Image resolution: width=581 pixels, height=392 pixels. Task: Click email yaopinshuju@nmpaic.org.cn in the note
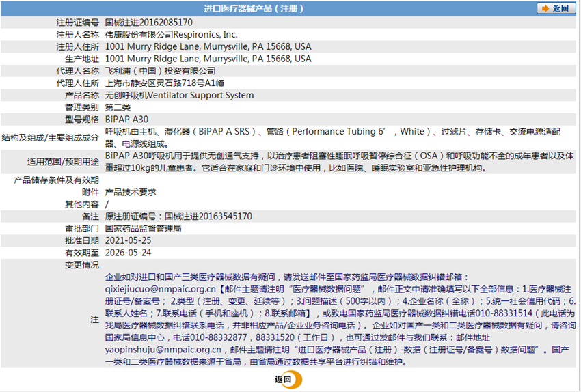click(x=163, y=350)
